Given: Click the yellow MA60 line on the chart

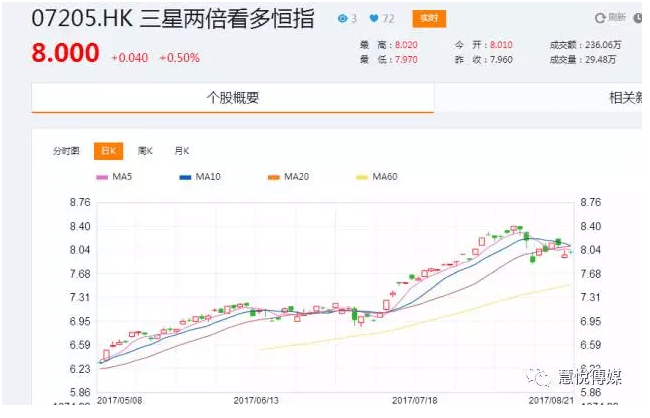Looking at the screenshot, I should (415, 324).
